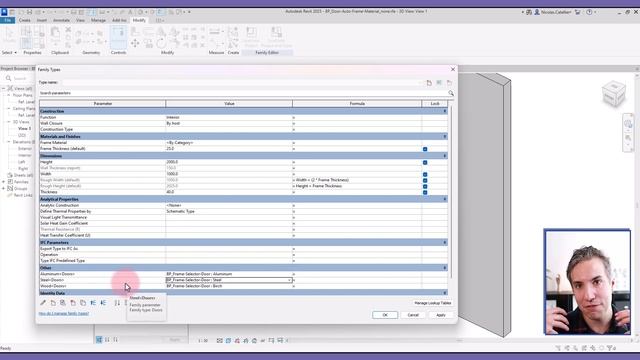Click the ViewCube in the 3D view

pos(613,93)
